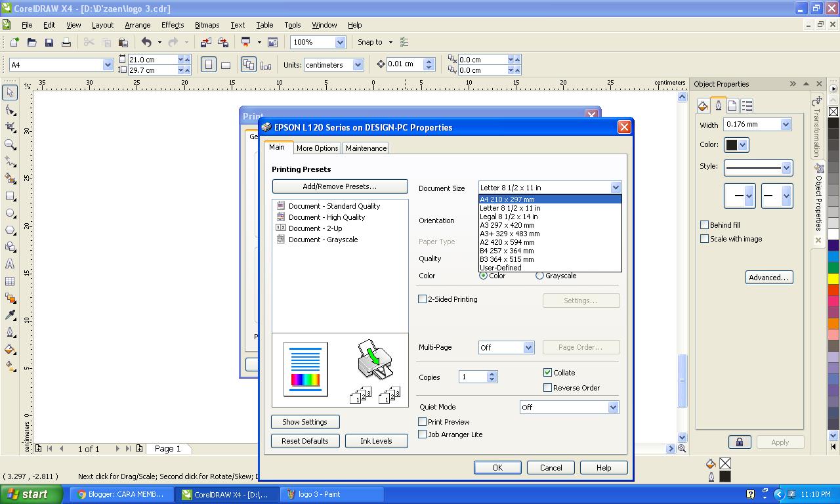The height and width of the screenshot is (504, 840).
Task: Select the Freehand tool in toolbox
Action: pyautogui.click(x=10, y=161)
